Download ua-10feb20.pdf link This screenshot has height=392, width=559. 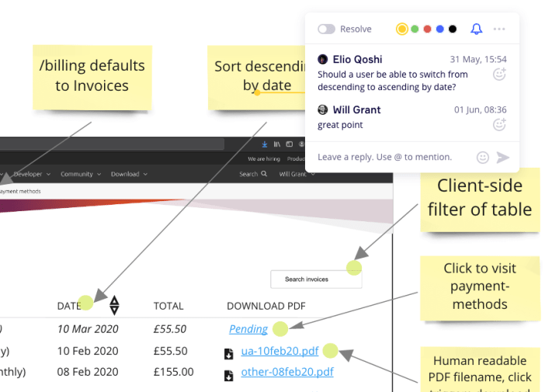click(279, 351)
